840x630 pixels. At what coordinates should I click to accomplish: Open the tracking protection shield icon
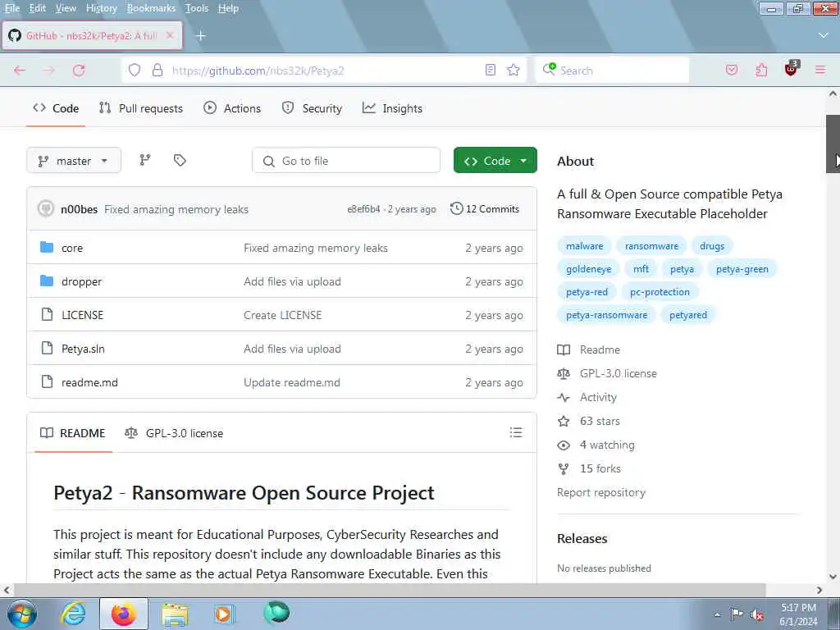pos(135,71)
